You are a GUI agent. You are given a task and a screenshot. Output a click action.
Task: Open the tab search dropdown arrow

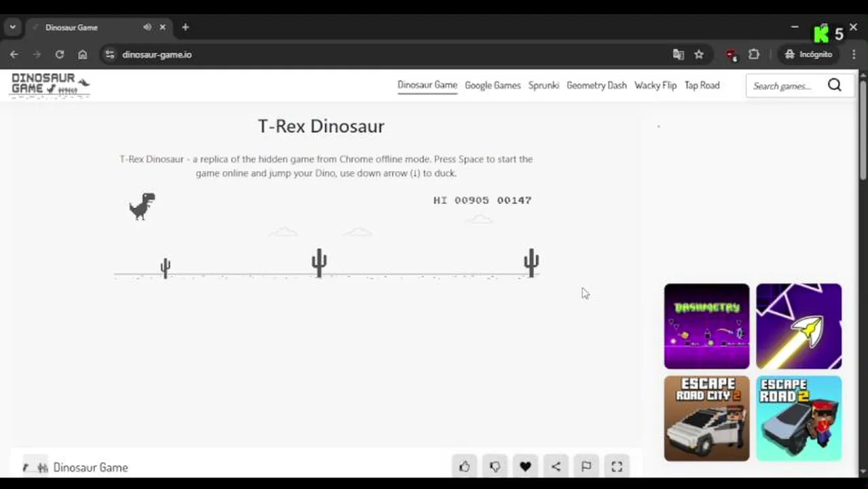click(12, 27)
